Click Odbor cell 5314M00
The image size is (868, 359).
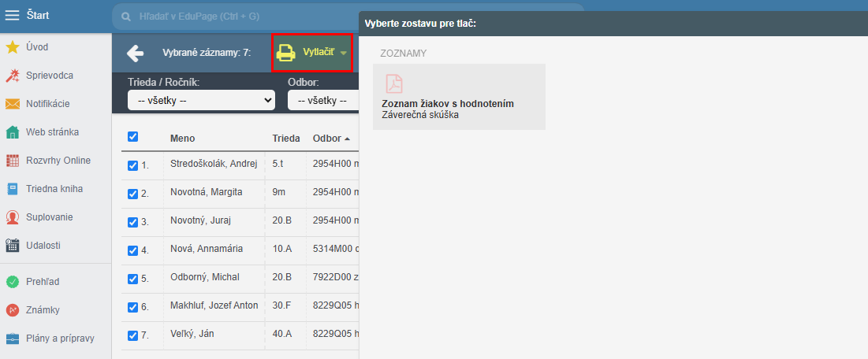click(x=336, y=248)
